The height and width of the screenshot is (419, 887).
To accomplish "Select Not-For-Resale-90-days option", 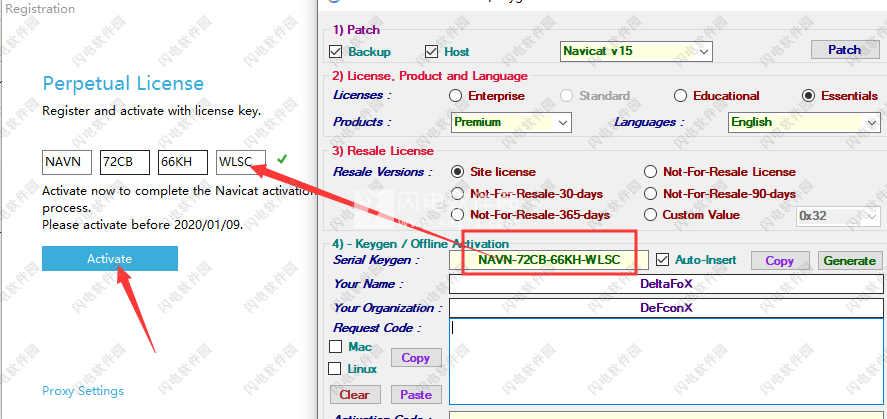I will 651,194.
